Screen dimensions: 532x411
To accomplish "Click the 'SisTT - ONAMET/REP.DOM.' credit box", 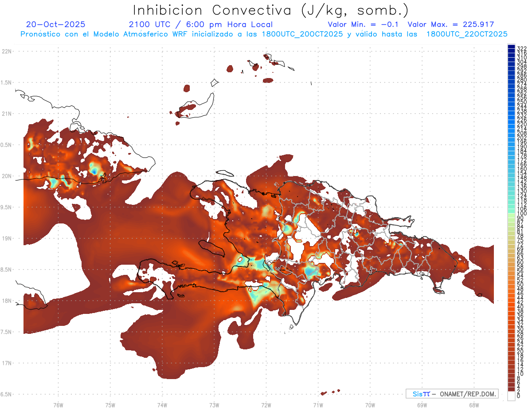I will (452, 394).
